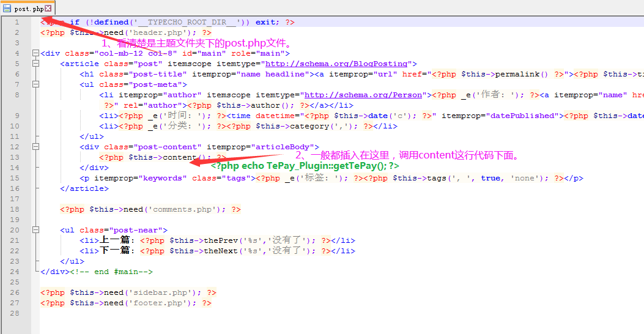The width and height of the screenshot is (644, 334).
Task: Select line 1 via its line number
Action: [17, 22]
